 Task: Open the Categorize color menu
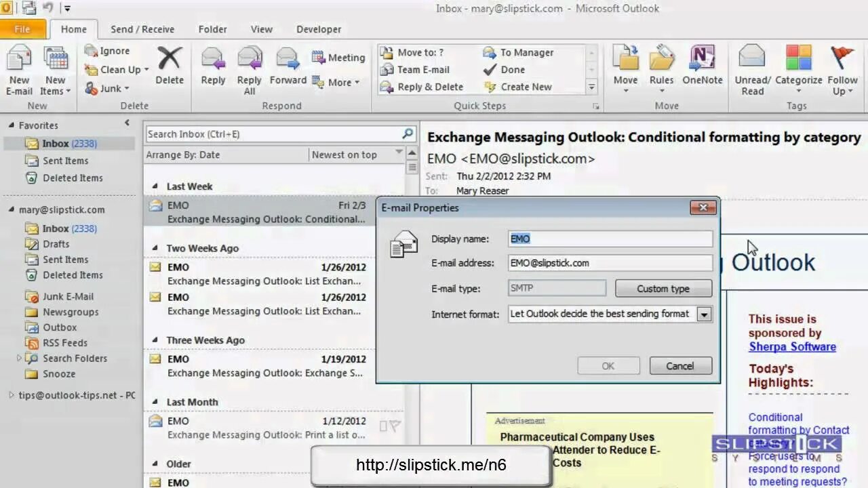click(799, 70)
